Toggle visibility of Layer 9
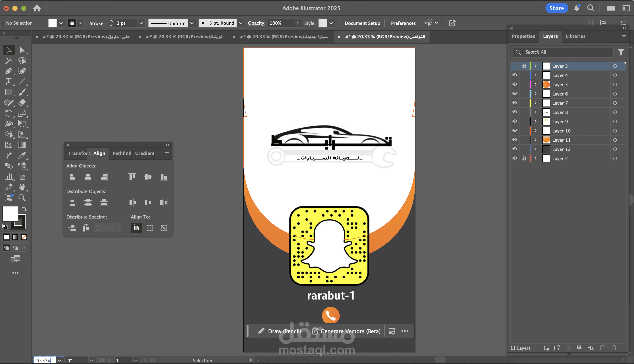This screenshot has height=364, width=634. (515, 121)
